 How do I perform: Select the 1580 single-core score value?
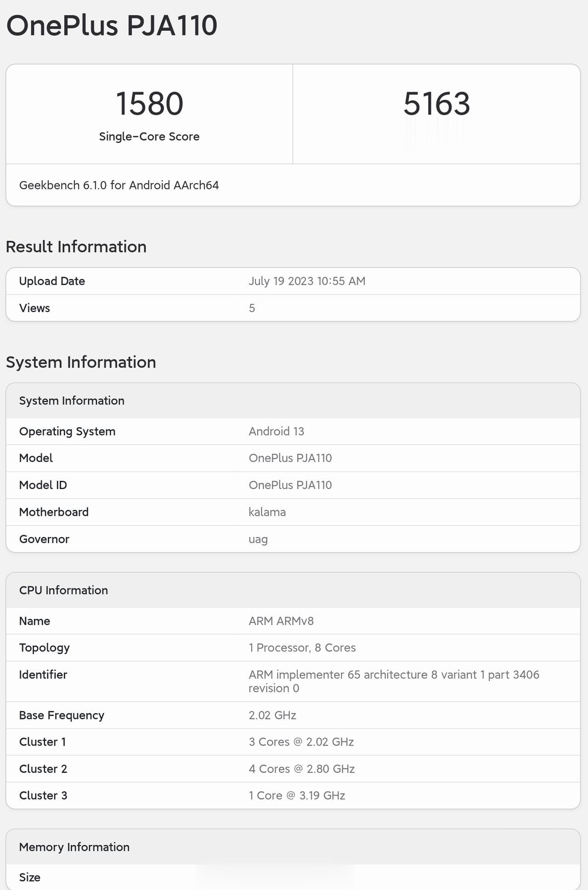pos(149,104)
